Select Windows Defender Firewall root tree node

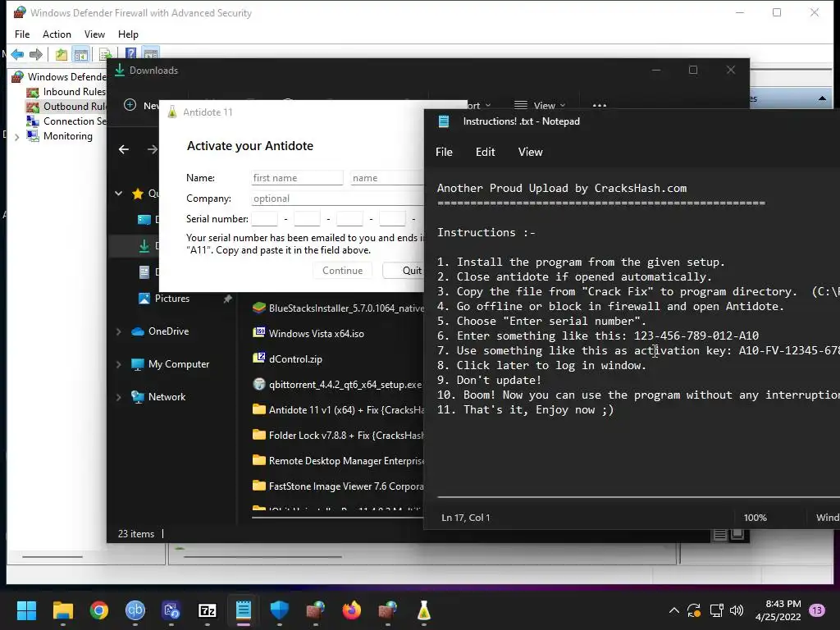pos(66,76)
